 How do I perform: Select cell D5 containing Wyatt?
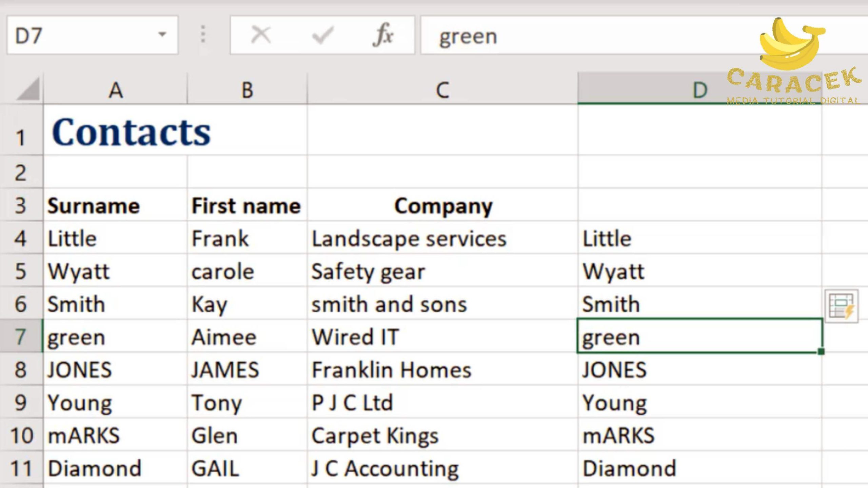[x=700, y=270]
